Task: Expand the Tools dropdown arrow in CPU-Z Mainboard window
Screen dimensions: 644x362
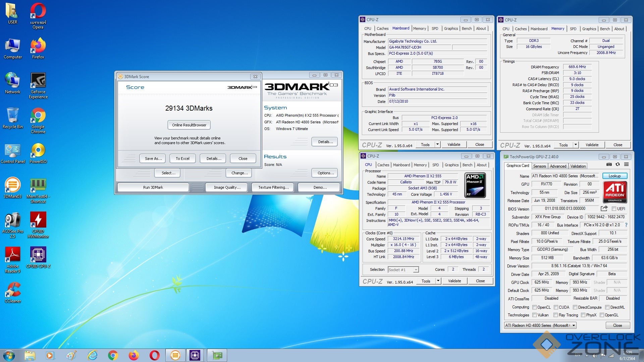Action: coord(437,144)
